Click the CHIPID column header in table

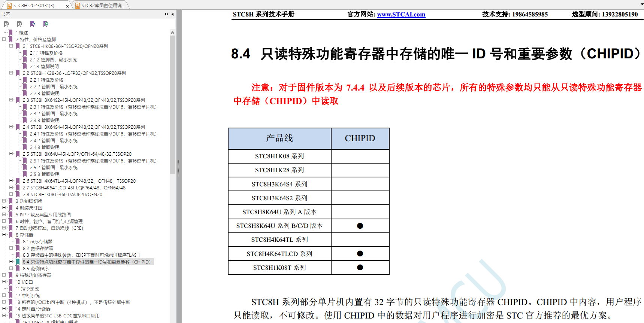click(x=360, y=138)
